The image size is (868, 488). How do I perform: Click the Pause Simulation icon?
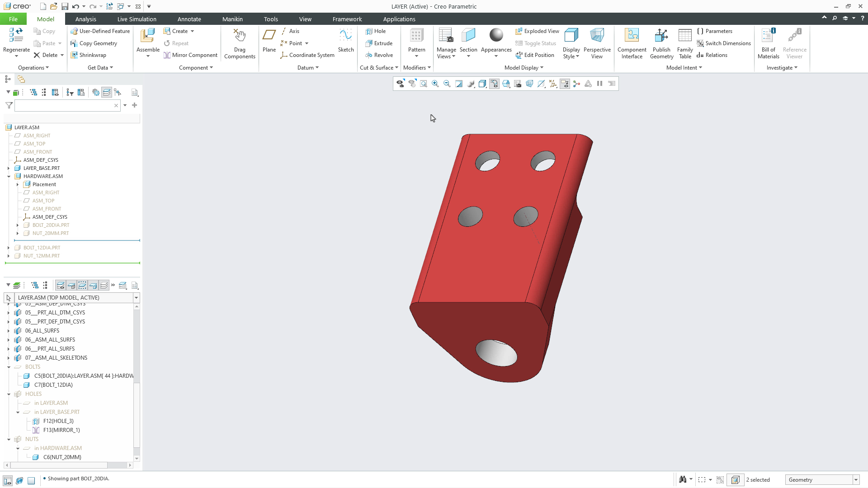point(600,84)
